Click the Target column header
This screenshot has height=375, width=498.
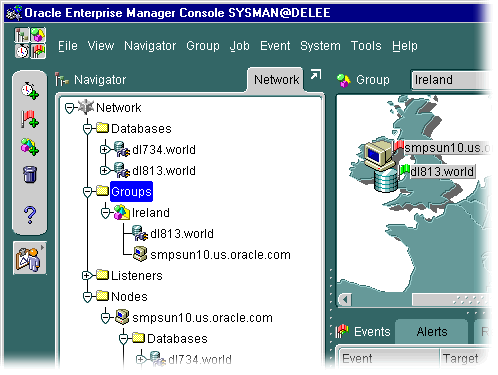[466, 358]
